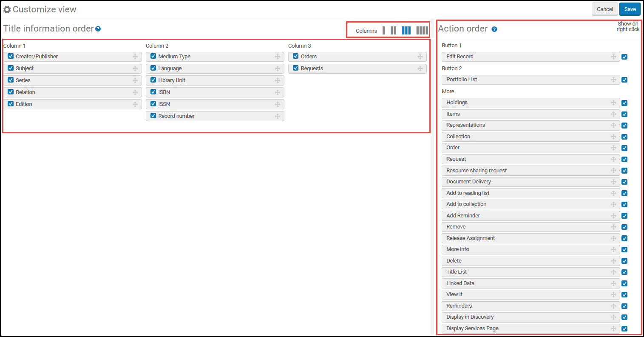Click the move handle on Orders row
The height and width of the screenshot is (337, 644).
[420, 57]
